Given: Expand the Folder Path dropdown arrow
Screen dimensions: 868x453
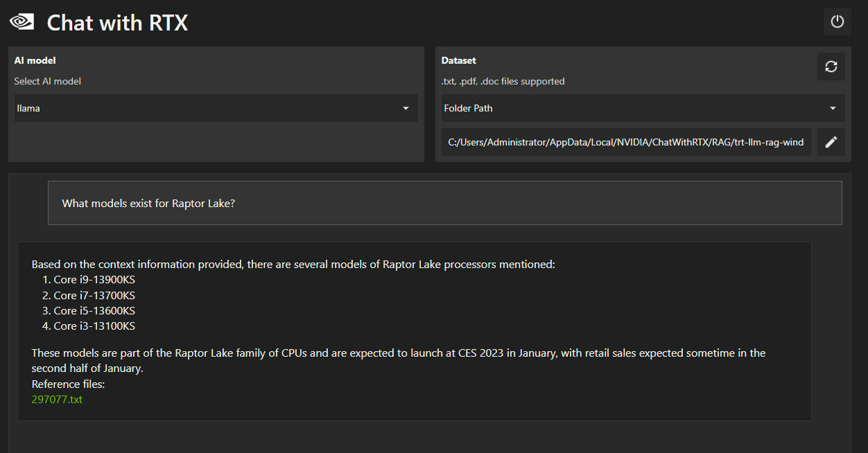Looking at the screenshot, I should (x=833, y=108).
